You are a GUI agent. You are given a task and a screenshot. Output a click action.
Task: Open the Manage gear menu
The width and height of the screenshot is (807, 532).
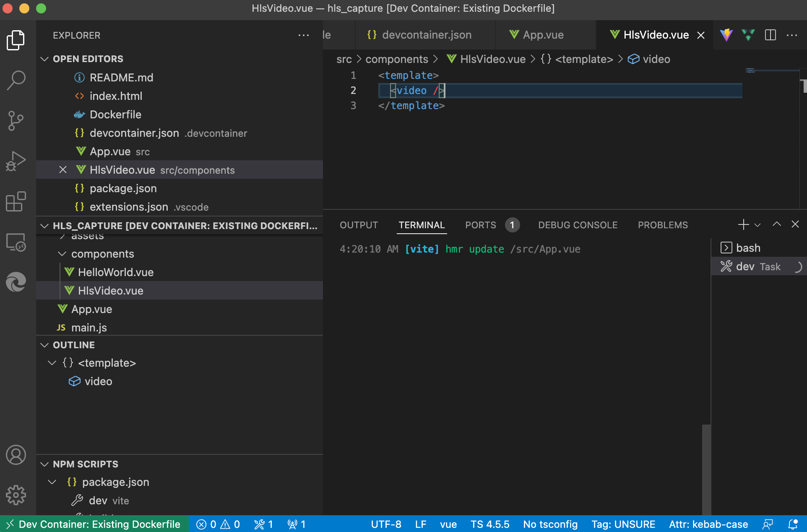pos(16,495)
